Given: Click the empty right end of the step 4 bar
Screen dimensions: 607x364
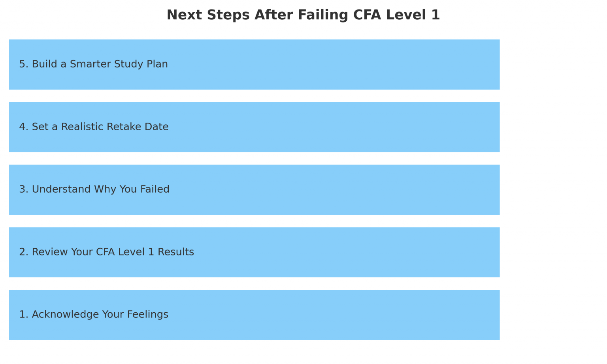Looking at the screenshot, I should [454, 127].
